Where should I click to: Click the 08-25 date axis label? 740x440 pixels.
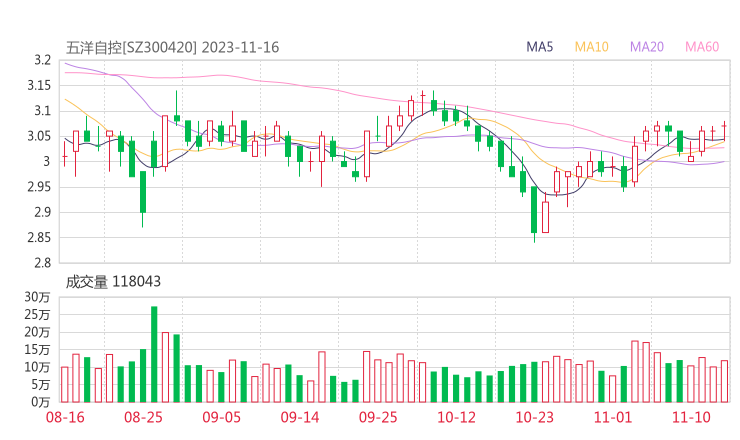(143, 417)
